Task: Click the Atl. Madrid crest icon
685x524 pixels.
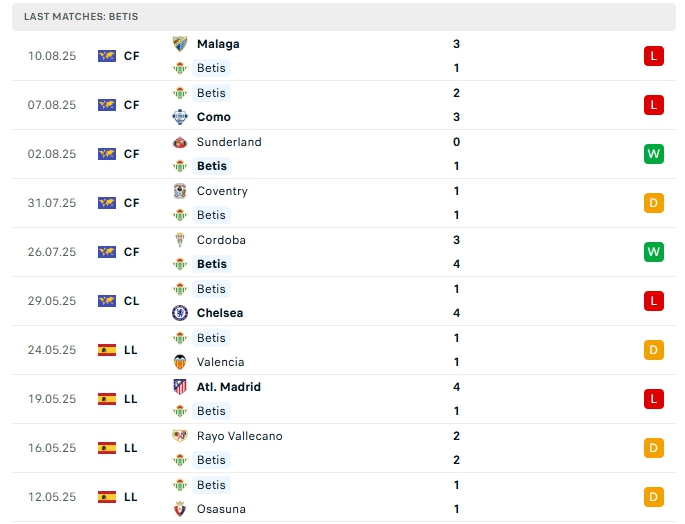Action: (180, 387)
